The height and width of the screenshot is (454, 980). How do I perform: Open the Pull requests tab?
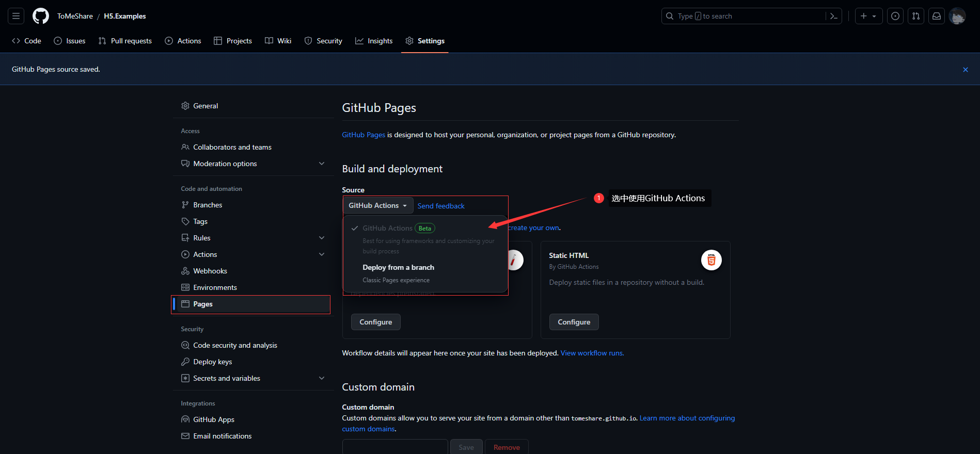coord(125,41)
